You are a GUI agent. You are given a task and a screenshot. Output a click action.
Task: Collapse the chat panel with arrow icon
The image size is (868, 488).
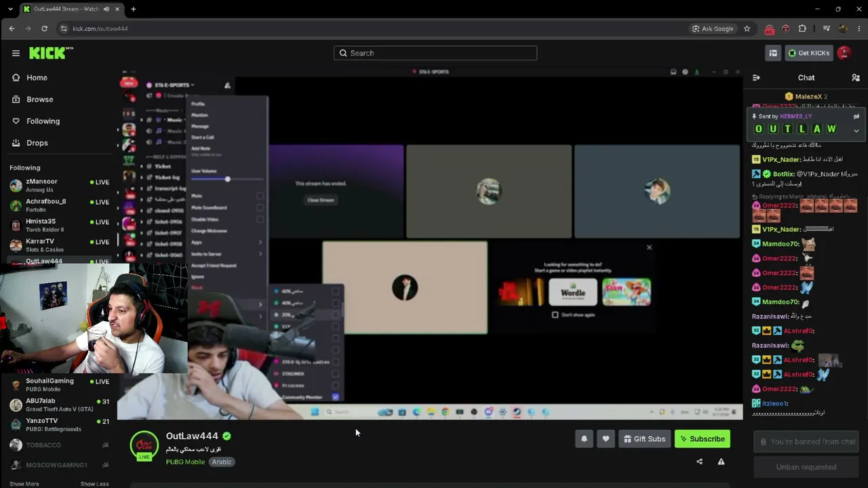pos(756,78)
